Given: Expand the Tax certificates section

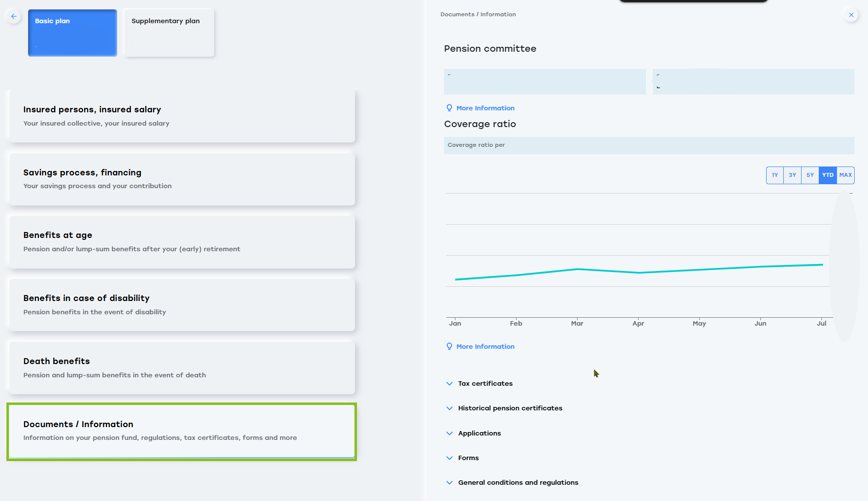Looking at the screenshot, I should (x=485, y=383).
